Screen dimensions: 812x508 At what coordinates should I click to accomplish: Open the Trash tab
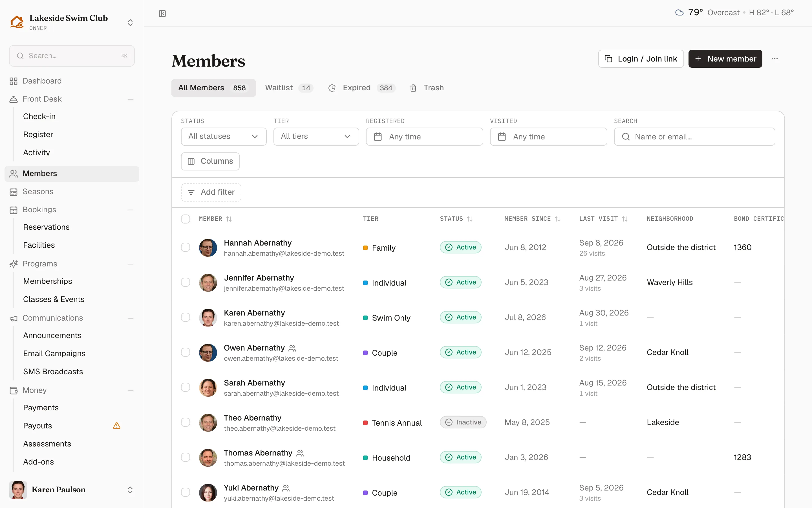[x=427, y=88]
